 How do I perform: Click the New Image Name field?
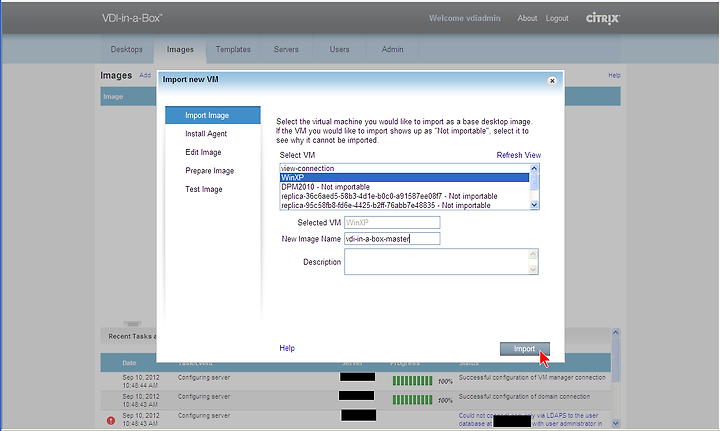pyautogui.click(x=392, y=239)
